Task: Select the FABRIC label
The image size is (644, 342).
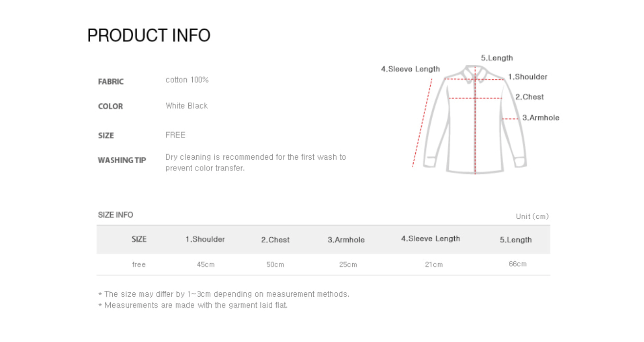Action: click(x=111, y=82)
